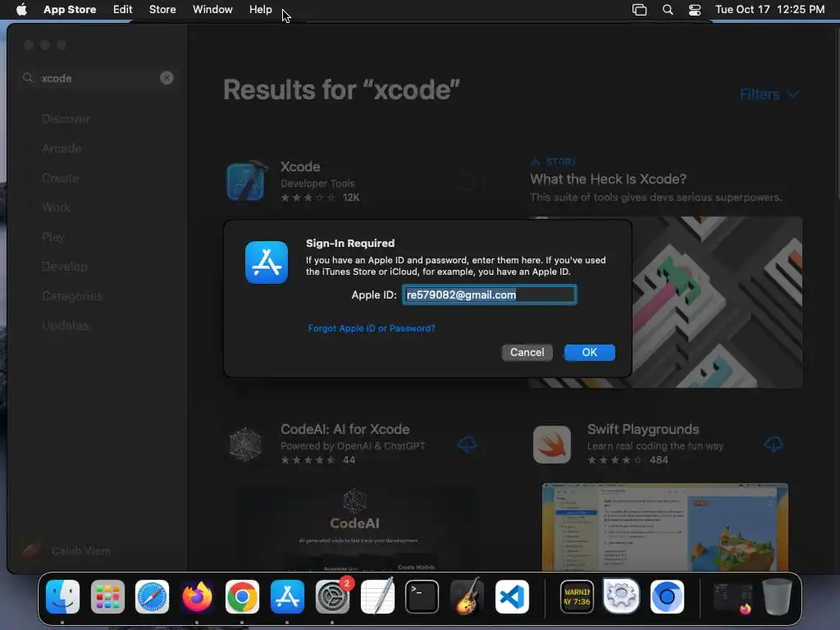Open the Swift Playgrounds screenshot preview

click(x=664, y=527)
